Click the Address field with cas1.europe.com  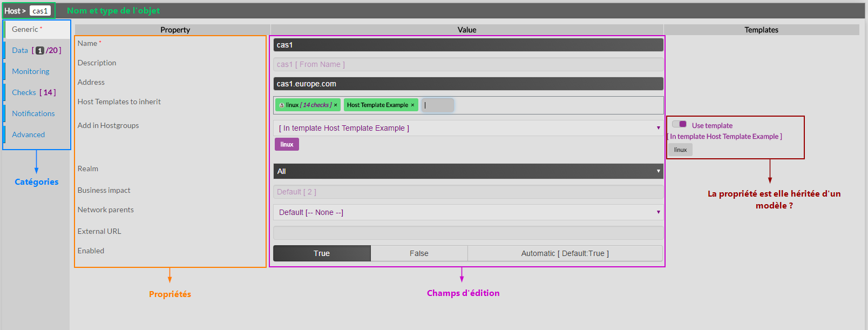coord(468,84)
